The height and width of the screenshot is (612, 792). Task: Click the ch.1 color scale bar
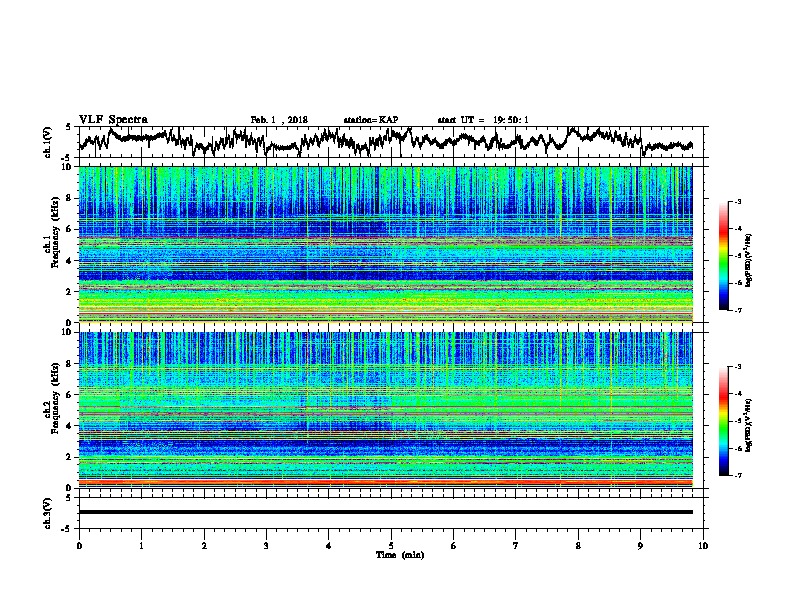coord(724,256)
